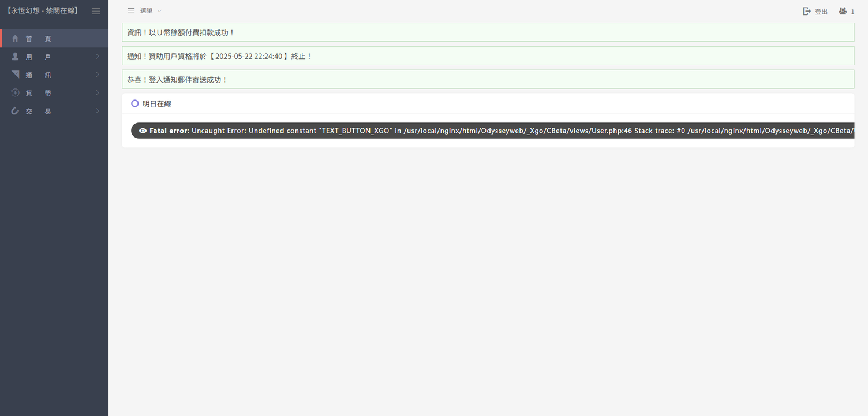Select the 貨幣 sidebar menu label

(39, 93)
